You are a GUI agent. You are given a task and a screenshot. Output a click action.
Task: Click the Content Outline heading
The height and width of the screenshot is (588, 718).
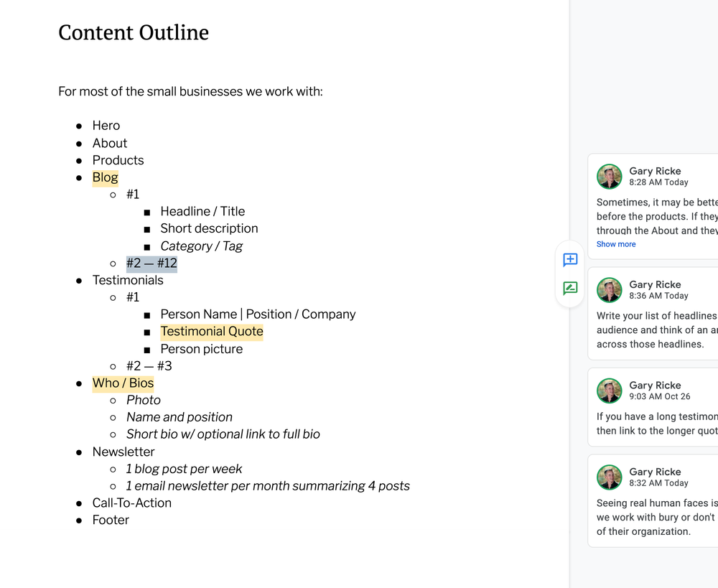coord(134,32)
